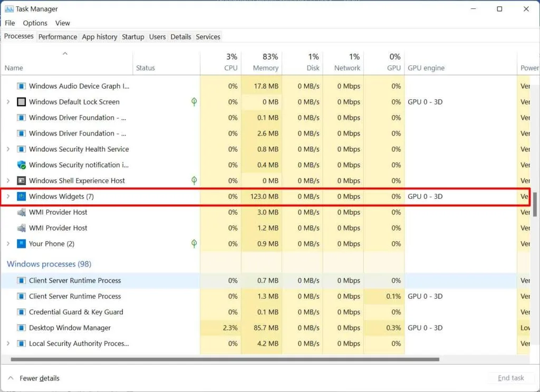Click the Windows Shell Experience Host icon
Viewport: 540px width, 392px height.
tap(21, 180)
